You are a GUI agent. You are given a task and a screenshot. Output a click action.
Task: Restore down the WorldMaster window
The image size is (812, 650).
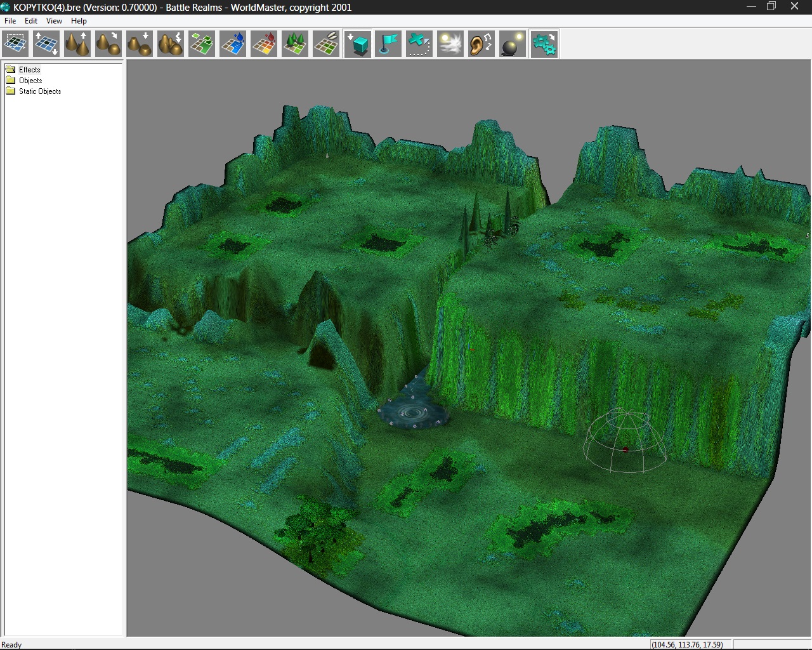point(771,6)
